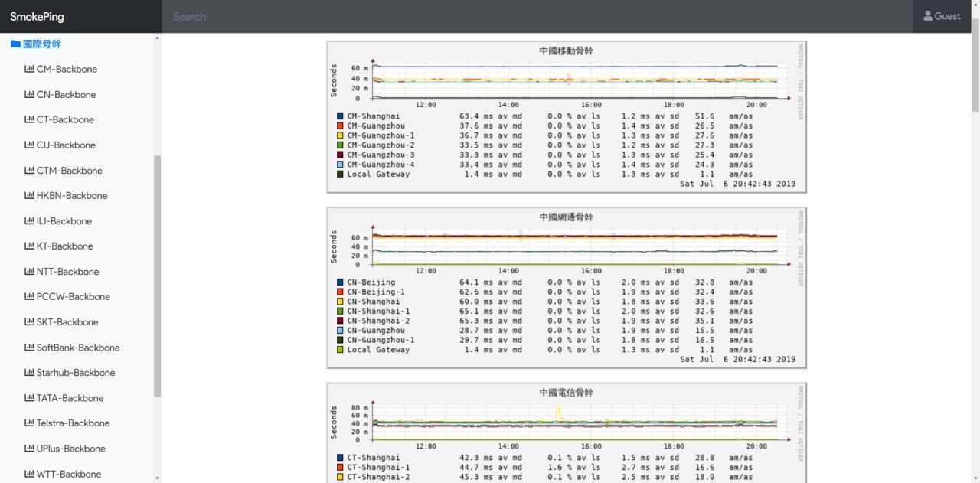The image size is (980, 483).
Task: Click the CN-Guangzhou-1 legend entry text
Action: click(381, 340)
